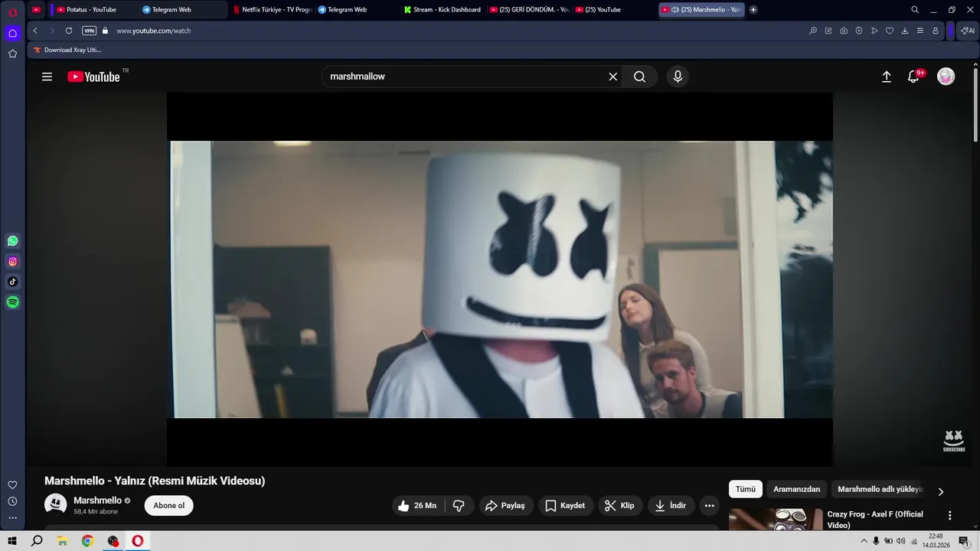The height and width of the screenshot is (551, 980).
Task: Download the video with İndir
Action: [x=670, y=506]
